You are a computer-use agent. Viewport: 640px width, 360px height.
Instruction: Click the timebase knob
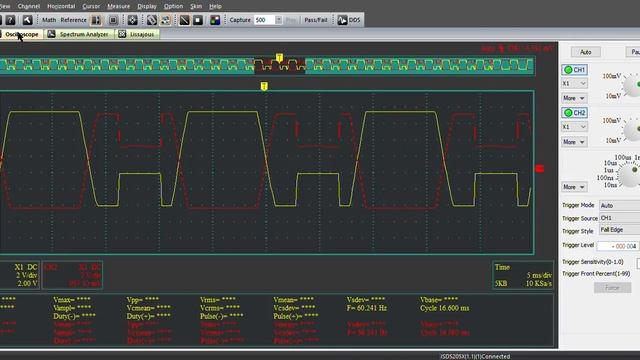click(629, 175)
